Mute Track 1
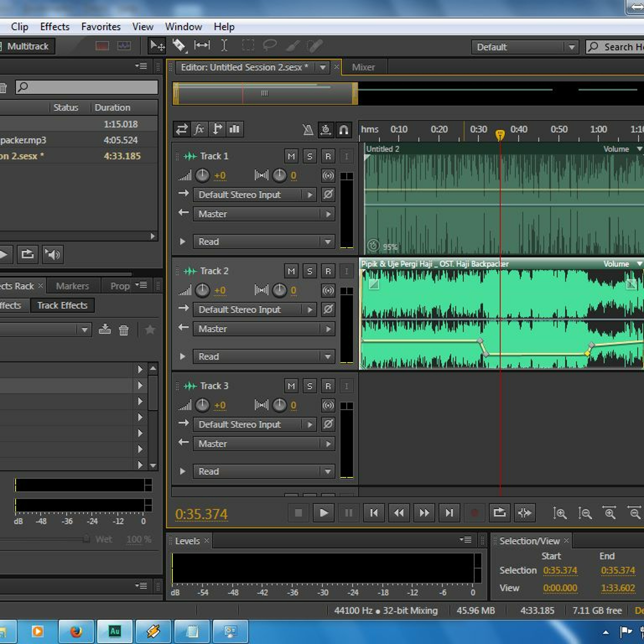 tap(291, 156)
